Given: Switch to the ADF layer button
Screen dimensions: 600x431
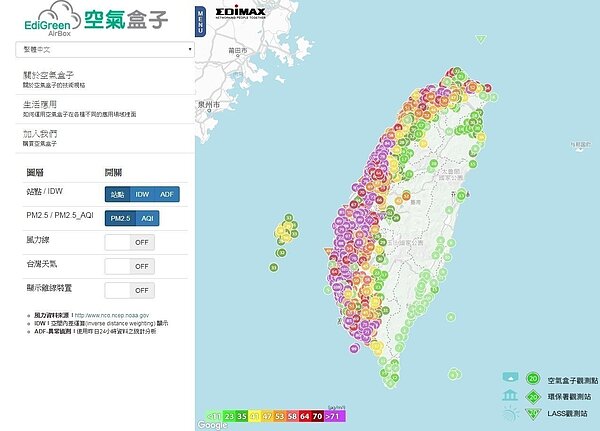Looking at the screenshot, I should [167, 194].
